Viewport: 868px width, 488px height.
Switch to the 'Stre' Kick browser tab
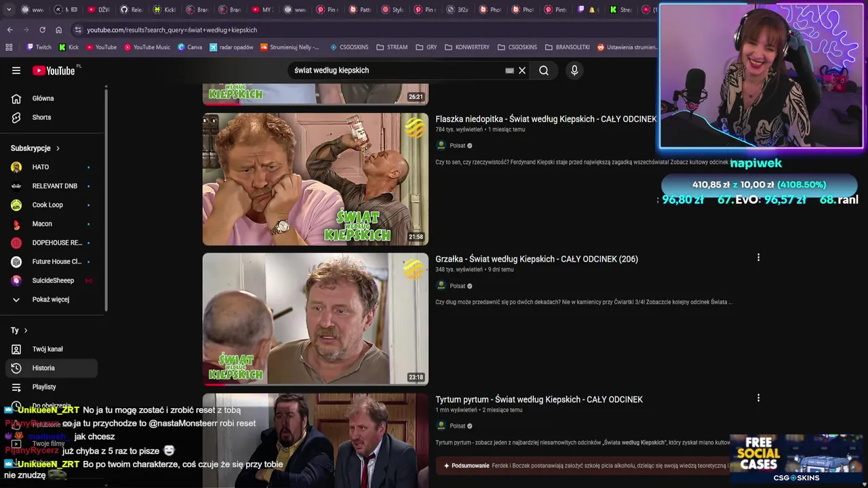click(x=621, y=9)
